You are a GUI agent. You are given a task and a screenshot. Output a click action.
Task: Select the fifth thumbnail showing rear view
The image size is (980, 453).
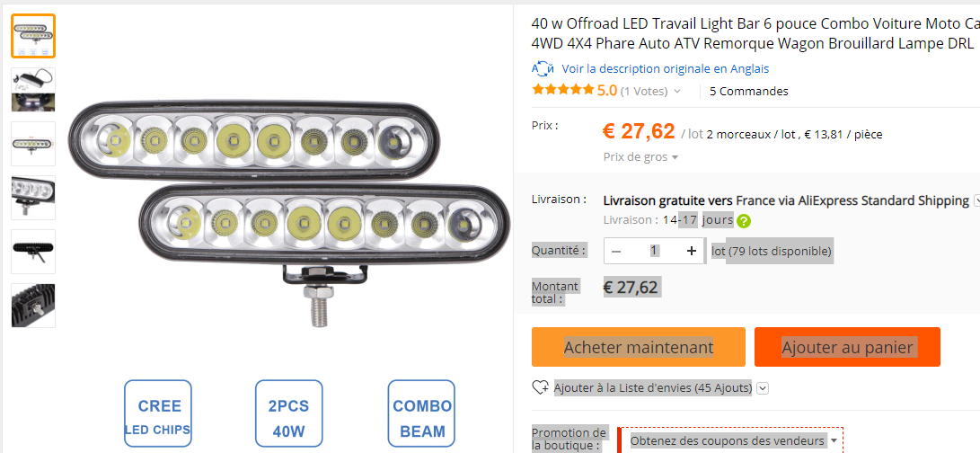(x=33, y=252)
